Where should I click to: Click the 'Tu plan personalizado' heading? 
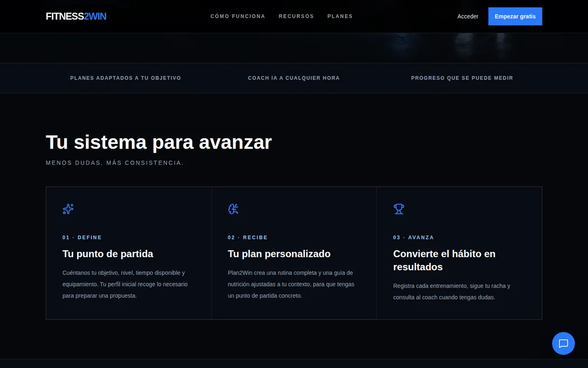(279, 254)
